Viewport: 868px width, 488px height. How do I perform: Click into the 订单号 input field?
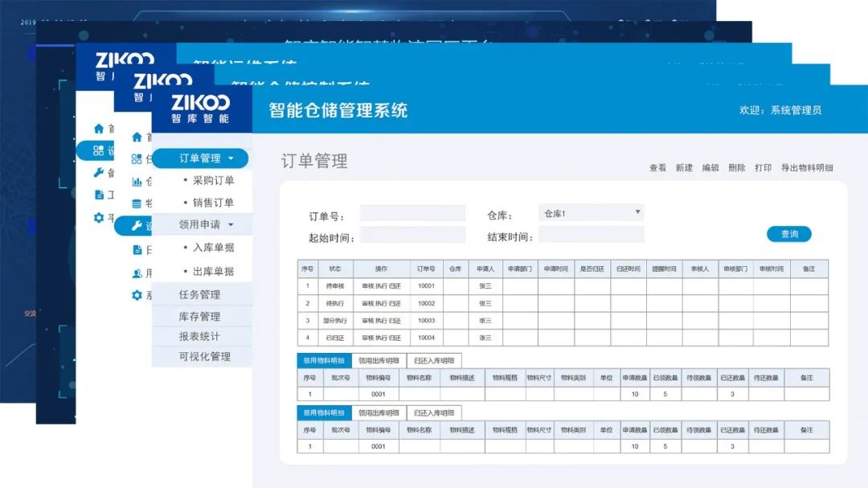pyautogui.click(x=412, y=213)
